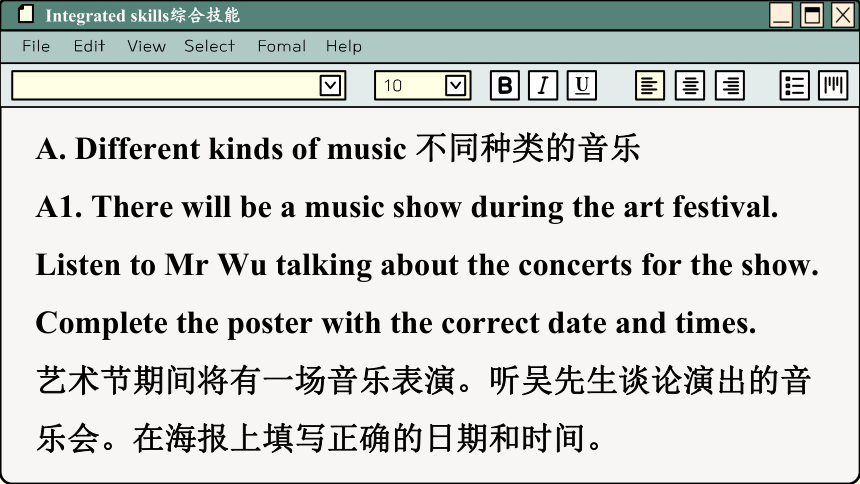Maximize the Integrated skills window
Screen dimensions: 860x484
click(812, 15)
